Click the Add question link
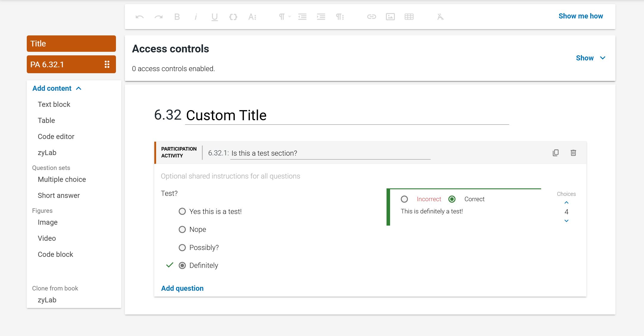 pos(182,288)
